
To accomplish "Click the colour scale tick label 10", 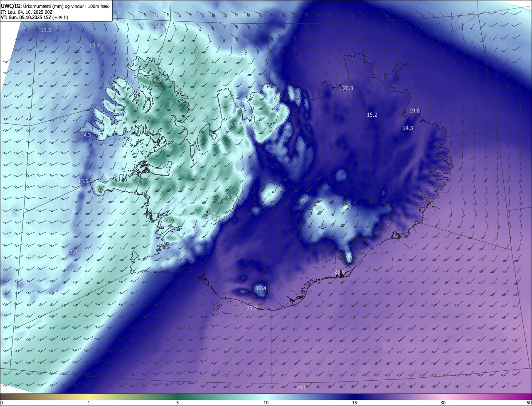I will click(266, 403).
